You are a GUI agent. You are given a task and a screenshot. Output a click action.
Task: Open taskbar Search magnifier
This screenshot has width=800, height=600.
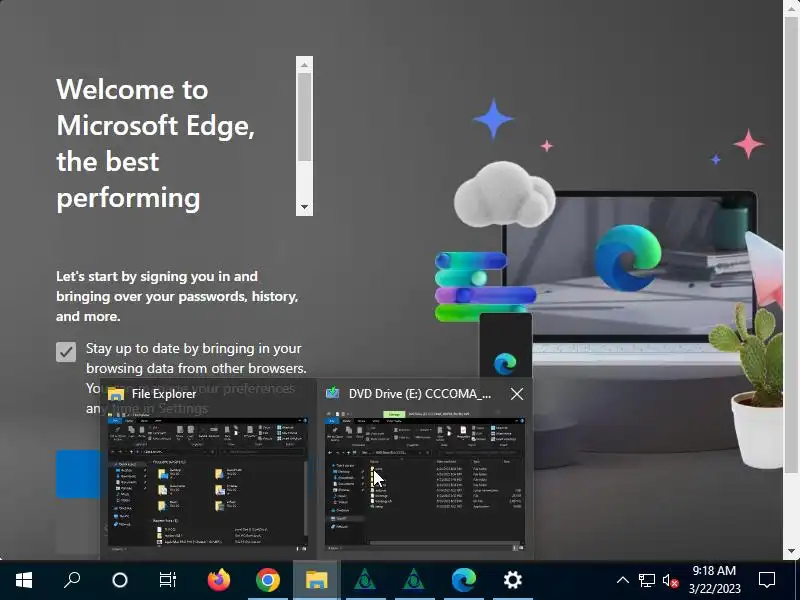[x=71, y=580]
